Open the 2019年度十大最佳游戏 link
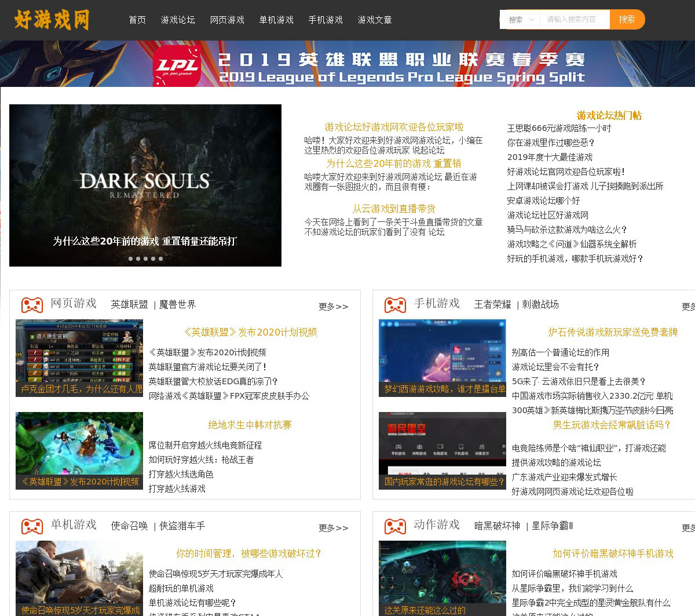Screen dimensions: 695x616 click(x=550, y=157)
